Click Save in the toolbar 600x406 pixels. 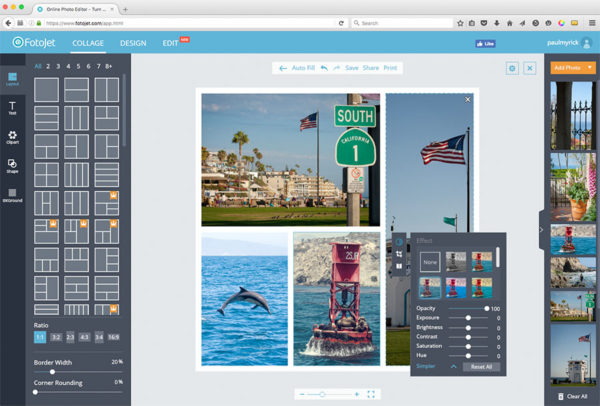(352, 68)
